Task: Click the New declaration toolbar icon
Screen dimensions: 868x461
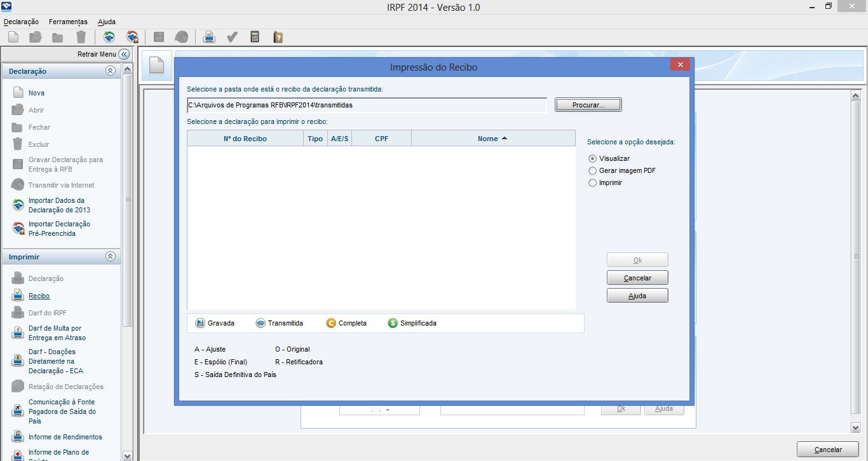Action: (x=13, y=38)
